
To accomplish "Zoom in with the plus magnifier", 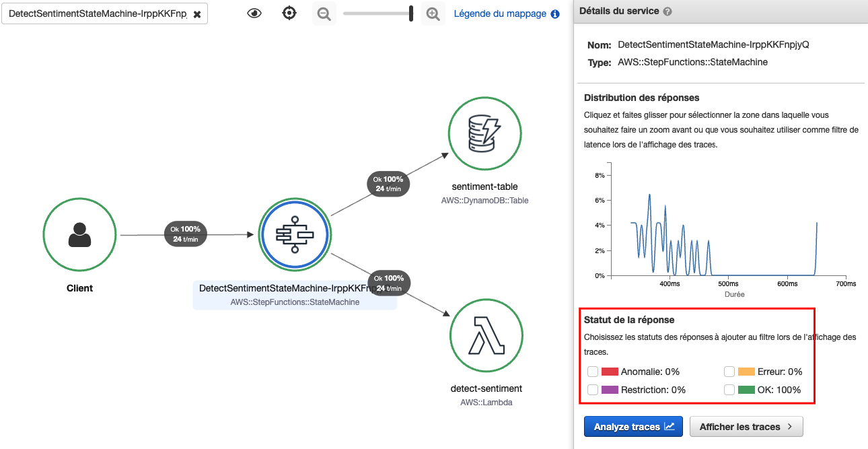I will 433,13.
